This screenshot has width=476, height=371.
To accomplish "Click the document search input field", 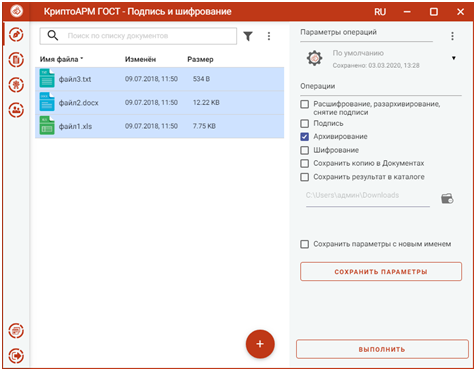I will pos(138,36).
